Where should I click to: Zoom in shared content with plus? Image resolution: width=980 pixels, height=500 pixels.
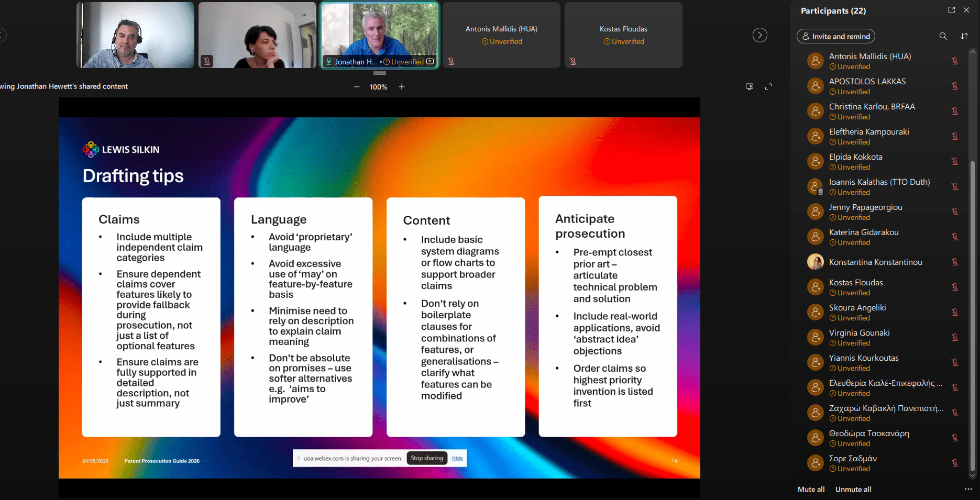pyautogui.click(x=402, y=87)
